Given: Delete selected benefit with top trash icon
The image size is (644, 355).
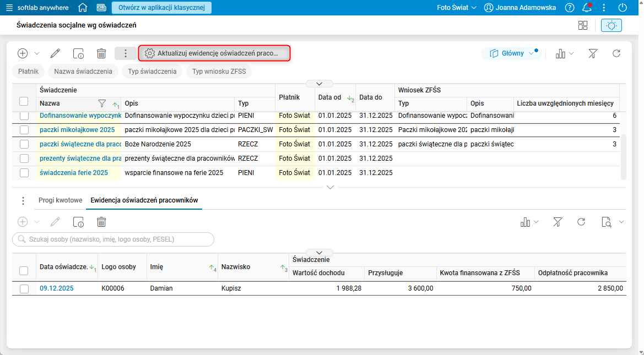Looking at the screenshot, I should click(101, 53).
